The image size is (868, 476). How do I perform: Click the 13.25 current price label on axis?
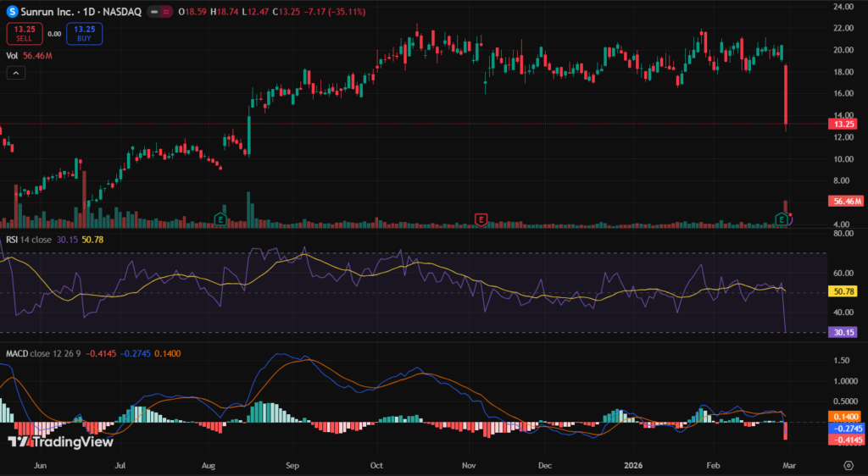tap(844, 124)
